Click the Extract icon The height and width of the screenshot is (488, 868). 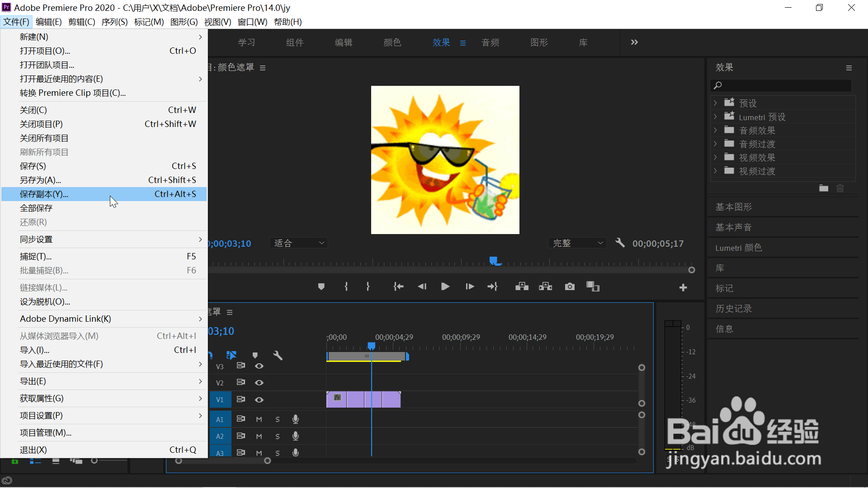(x=546, y=286)
